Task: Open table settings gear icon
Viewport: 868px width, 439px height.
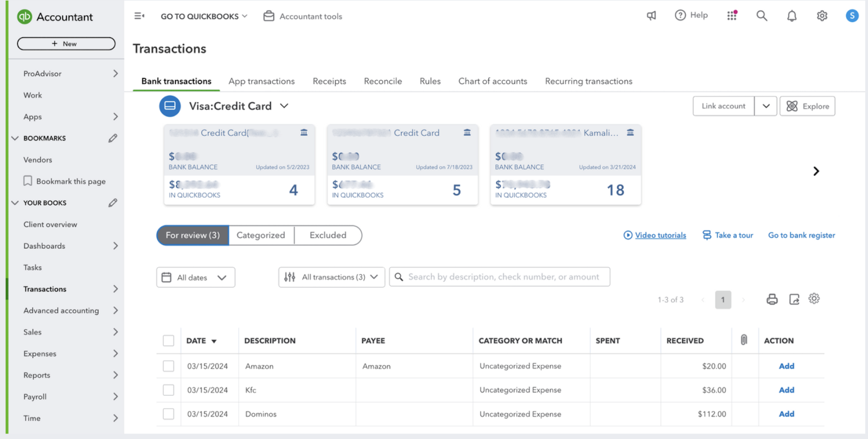Action: pos(814,299)
